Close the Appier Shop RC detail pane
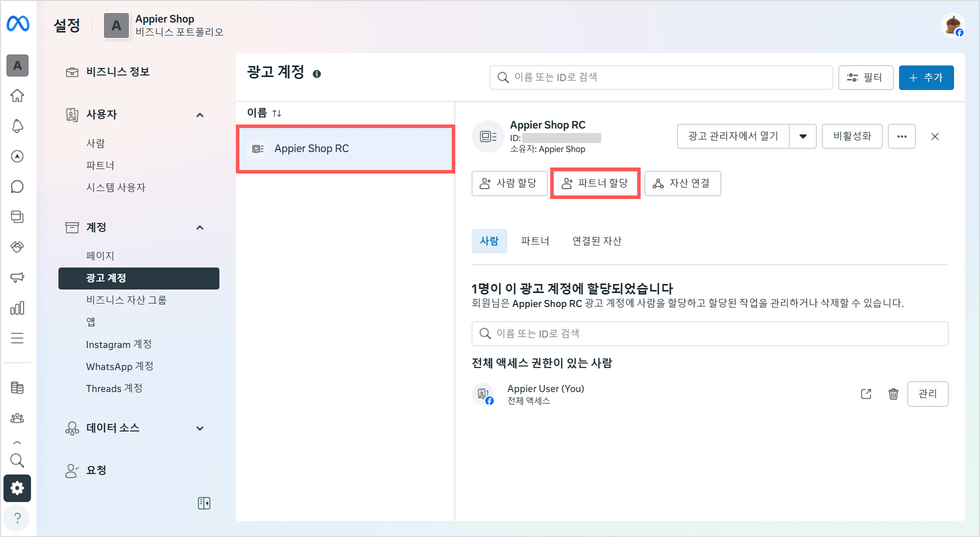The image size is (980, 537). tap(935, 136)
